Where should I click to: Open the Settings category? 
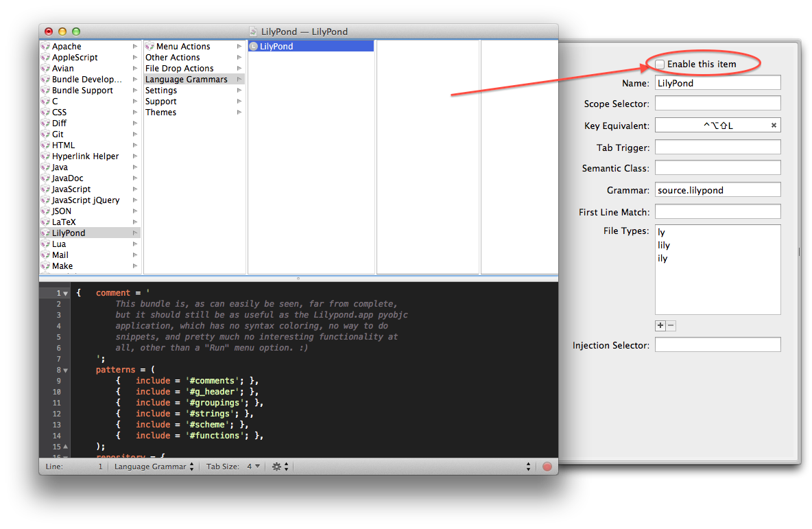(194, 90)
